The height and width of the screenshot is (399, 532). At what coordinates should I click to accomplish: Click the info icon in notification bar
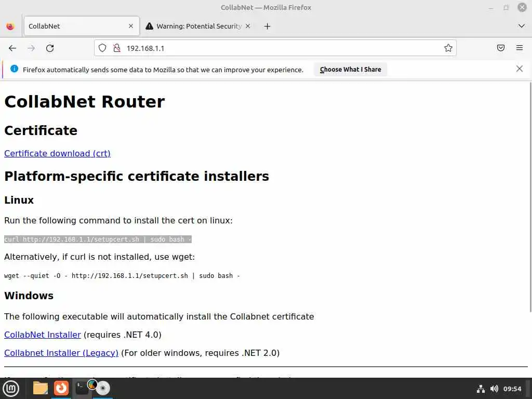click(14, 69)
